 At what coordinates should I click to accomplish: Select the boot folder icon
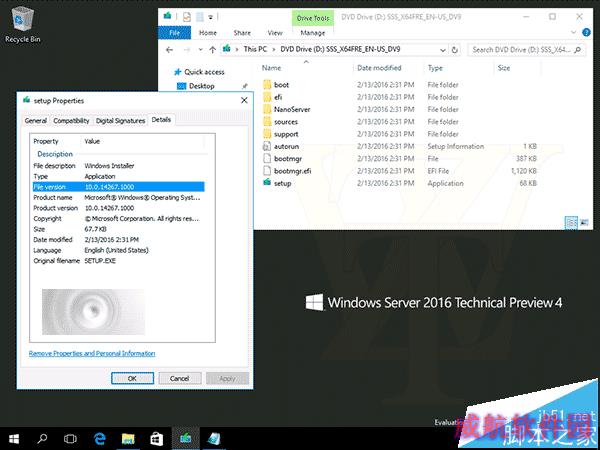(x=267, y=85)
